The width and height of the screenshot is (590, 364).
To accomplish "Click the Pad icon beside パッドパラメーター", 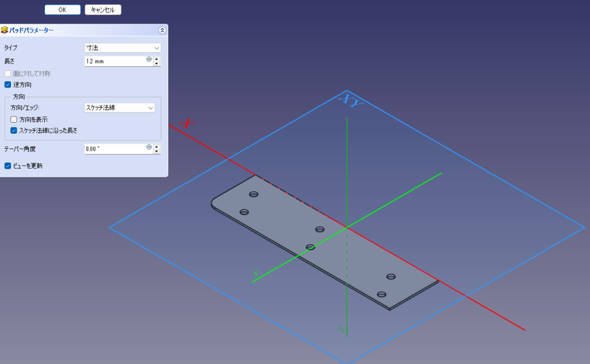I will [x=5, y=30].
